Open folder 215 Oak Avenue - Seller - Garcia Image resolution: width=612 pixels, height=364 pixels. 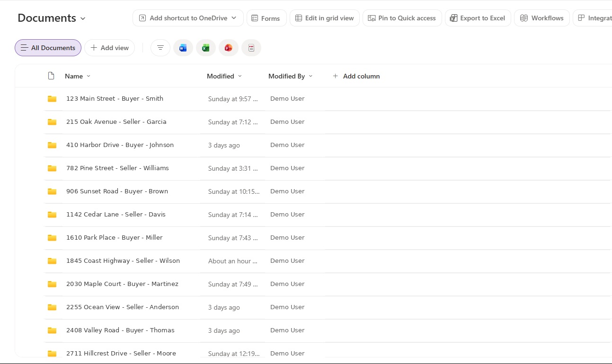pyautogui.click(x=116, y=122)
